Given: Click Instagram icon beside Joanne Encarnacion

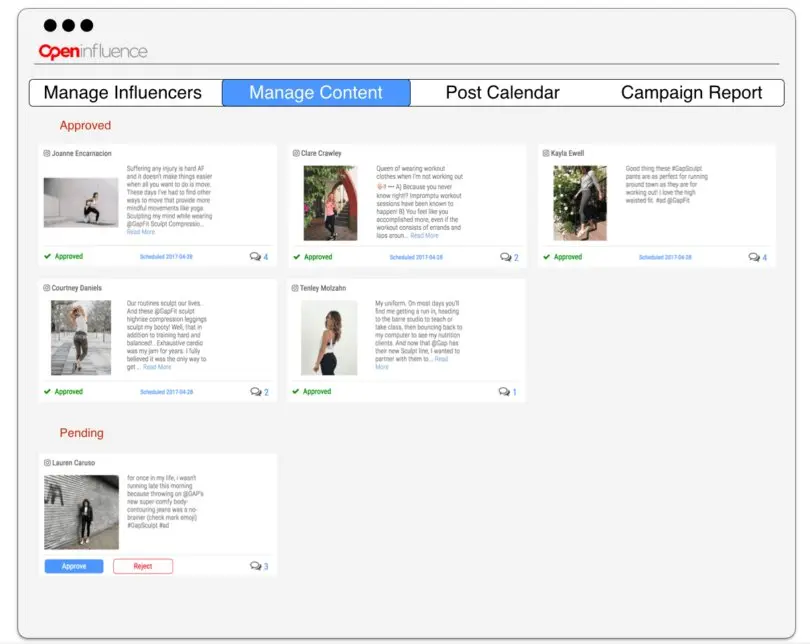Looking at the screenshot, I should [46, 153].
